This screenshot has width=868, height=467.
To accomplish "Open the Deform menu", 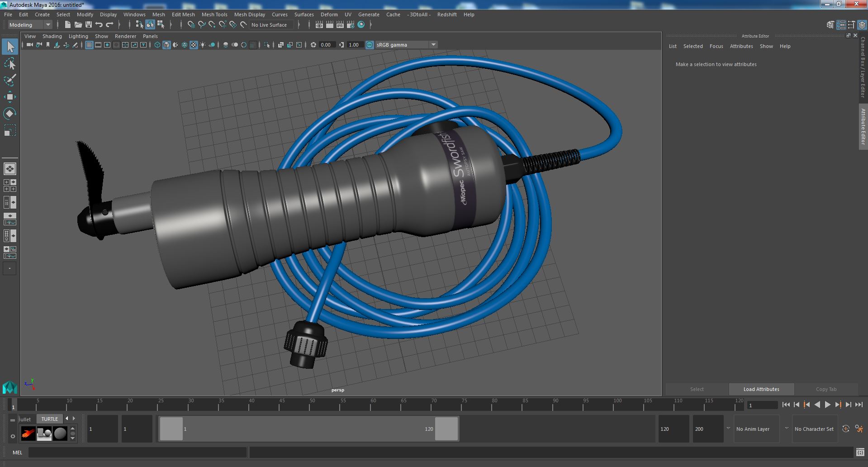I will pos(329,14).
